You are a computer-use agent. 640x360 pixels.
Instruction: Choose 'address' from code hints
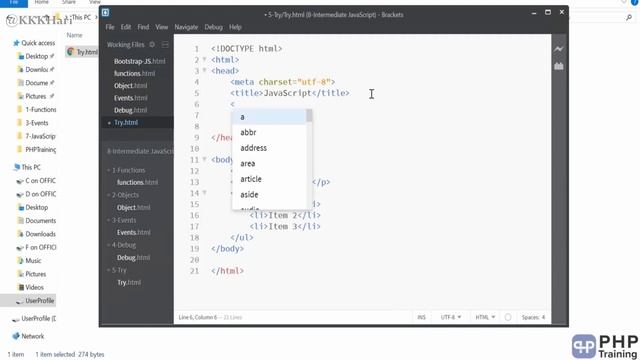[269, 148]
